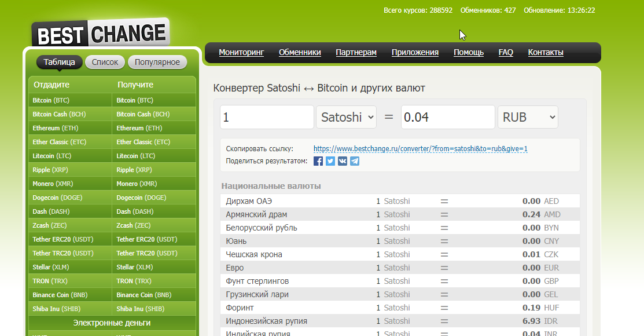Select Shiba Inu (SHIB) in Отдадите column

coord(70,309)
